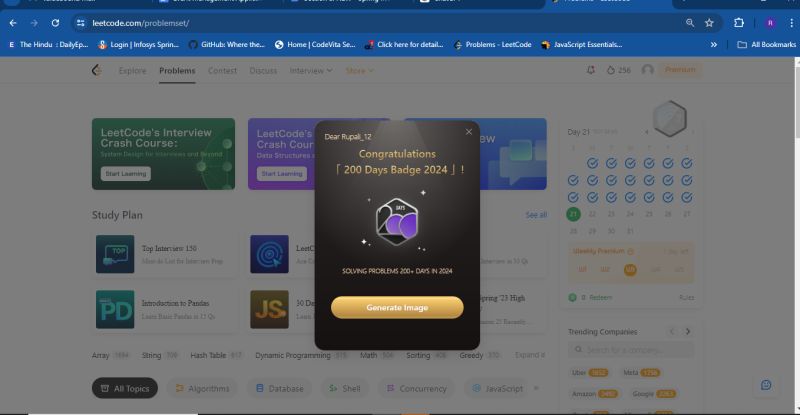
Task: Open the Top Interview 150 study plan
Action: click(x=164, y=254)
